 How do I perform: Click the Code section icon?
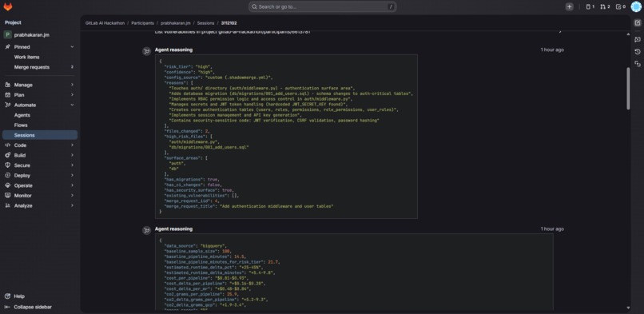7,145
